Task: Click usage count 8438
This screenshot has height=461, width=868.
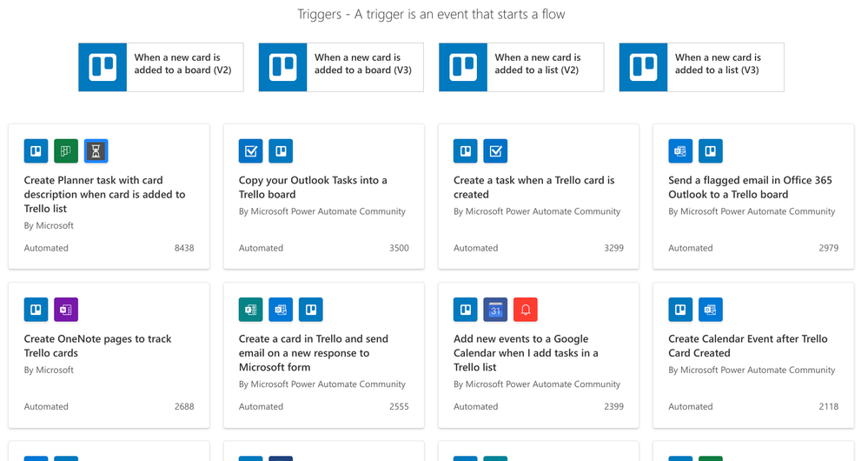Action: [x=184, y=248]
